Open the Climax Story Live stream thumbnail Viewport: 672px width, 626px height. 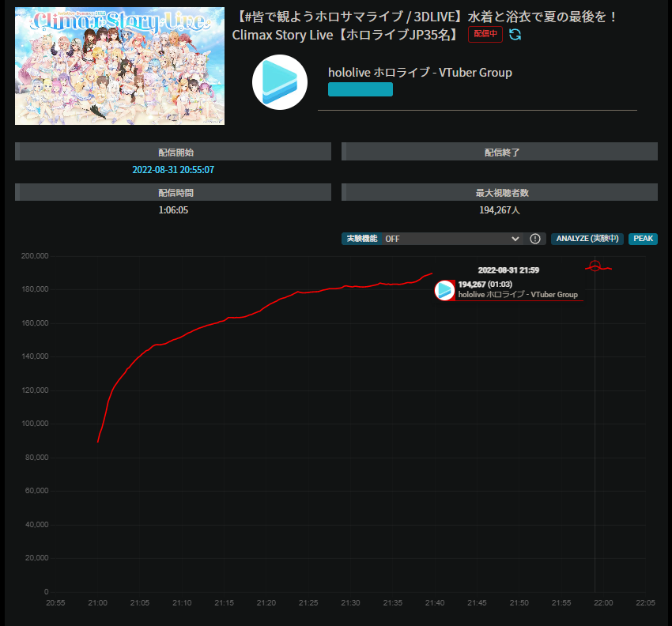pyautogui.click(x=119, y=66)
